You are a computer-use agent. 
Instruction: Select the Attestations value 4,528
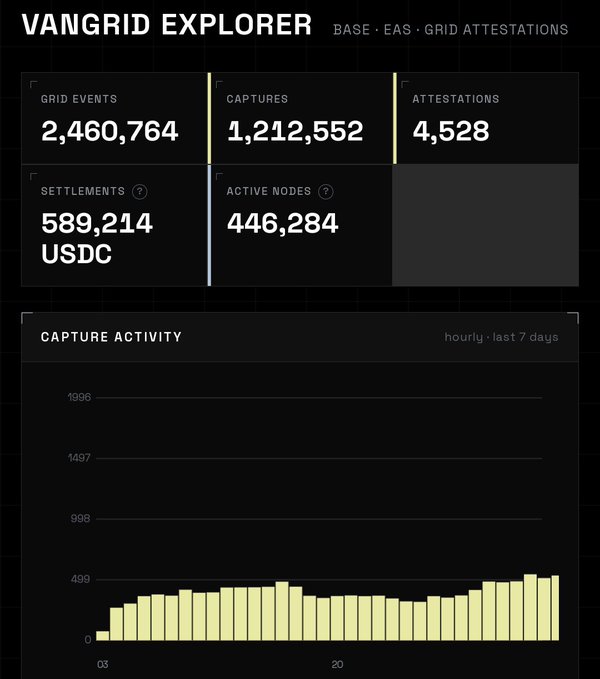point(451,131)
